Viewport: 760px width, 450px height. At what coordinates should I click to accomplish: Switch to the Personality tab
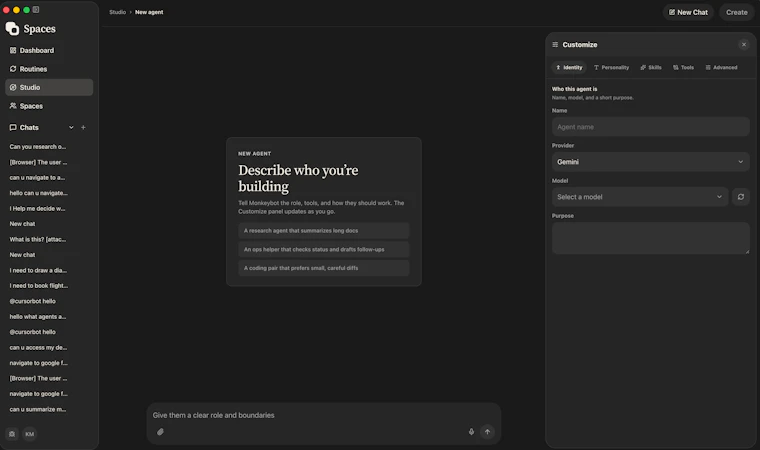pos(611,67)
